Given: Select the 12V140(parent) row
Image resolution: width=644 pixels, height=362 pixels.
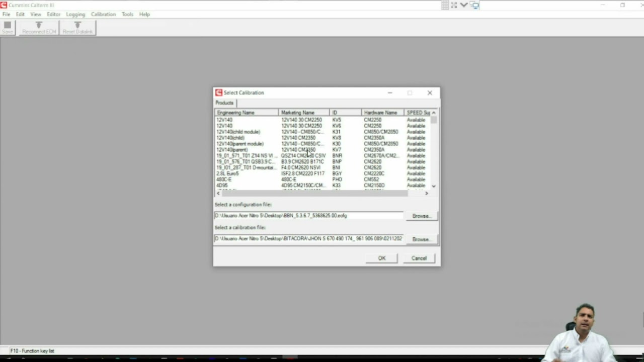Looking at the screenshot, I should click(323, 150).
